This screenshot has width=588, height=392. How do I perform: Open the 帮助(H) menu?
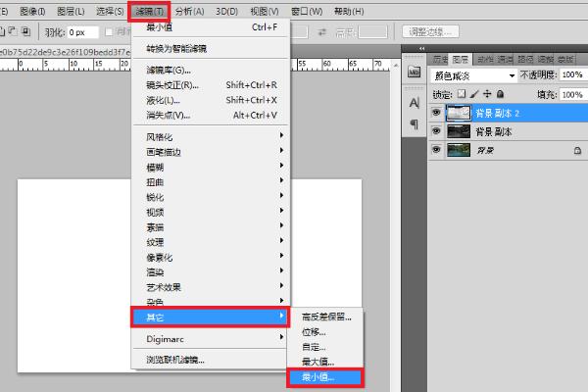coord(349,11)
